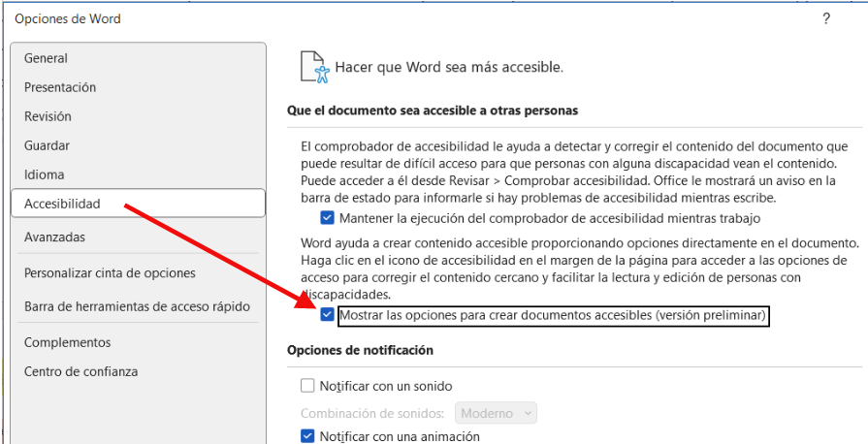868x444 pixels.
Task: Uncheck Mostrar las opciones para crear documentos accesibles
Action: tap(327, 315)
